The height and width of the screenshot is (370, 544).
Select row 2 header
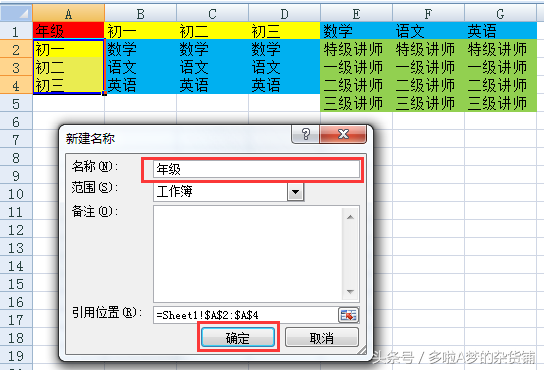(x=16, y=49)
